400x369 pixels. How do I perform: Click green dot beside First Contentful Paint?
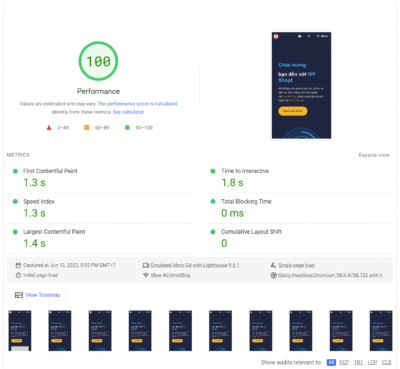[x=15, y=171]
